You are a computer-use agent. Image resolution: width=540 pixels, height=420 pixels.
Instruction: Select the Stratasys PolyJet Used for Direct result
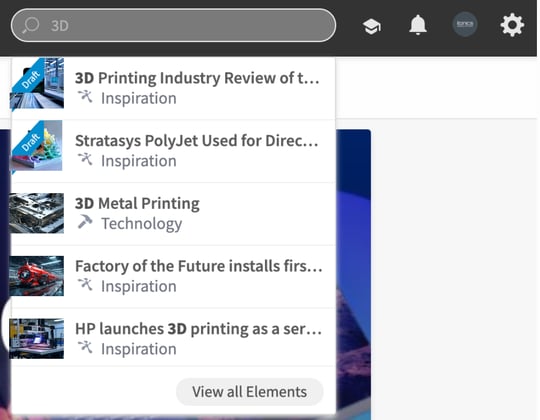(x=174, y=151)
